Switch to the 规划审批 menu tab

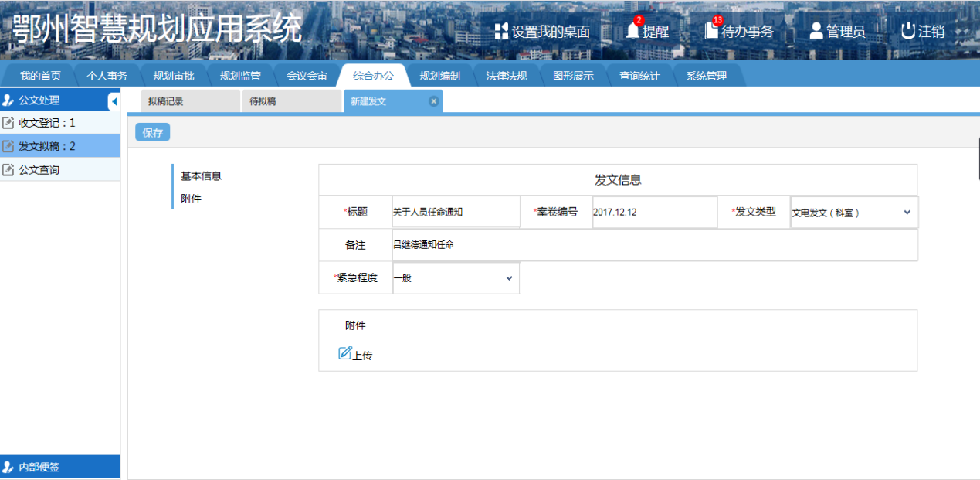coord(173,76)
